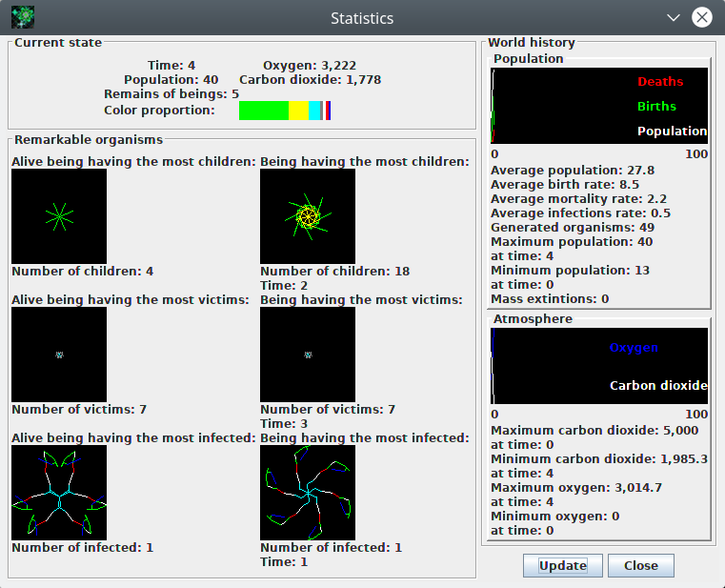725x588 pixels.
Task: Click the title bar dropdown arrow button
Action: click(674, 17)
